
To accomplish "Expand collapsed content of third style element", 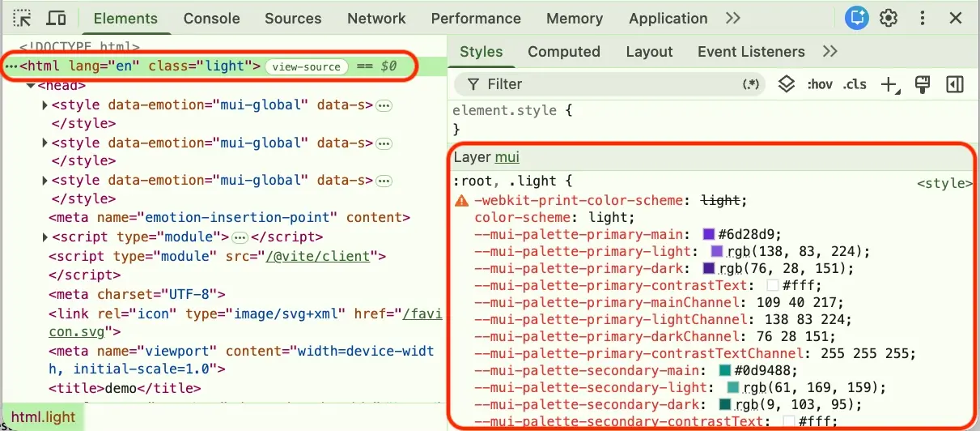I will point(384,181).
